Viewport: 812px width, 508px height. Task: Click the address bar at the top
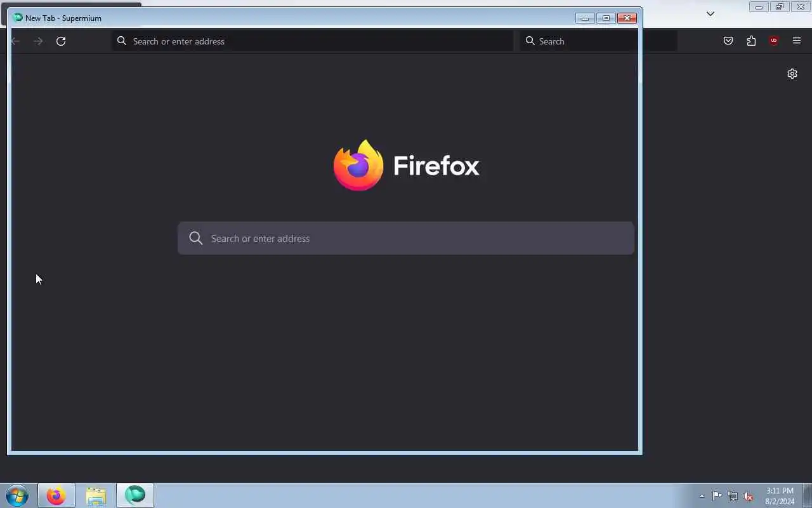click(x=313, y=41)
